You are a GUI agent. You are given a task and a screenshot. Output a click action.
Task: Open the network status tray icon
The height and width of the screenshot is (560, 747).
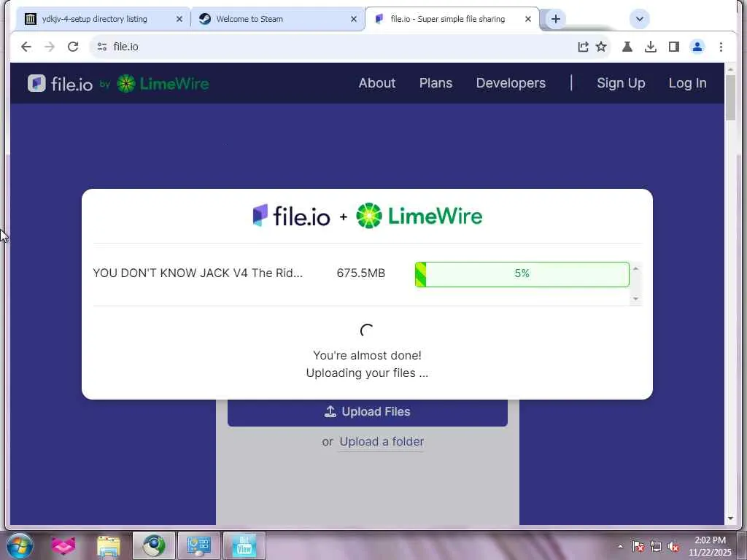click(x=656, y=547)
